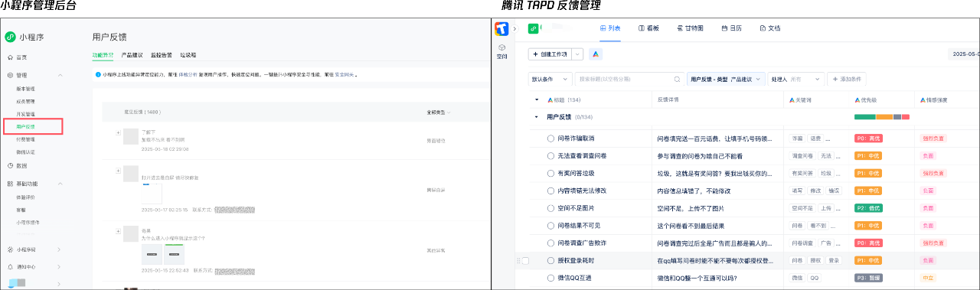Check the row checkbox for 授权登录耗时
This screenshot has height=290, width=980.
[525, 261]
